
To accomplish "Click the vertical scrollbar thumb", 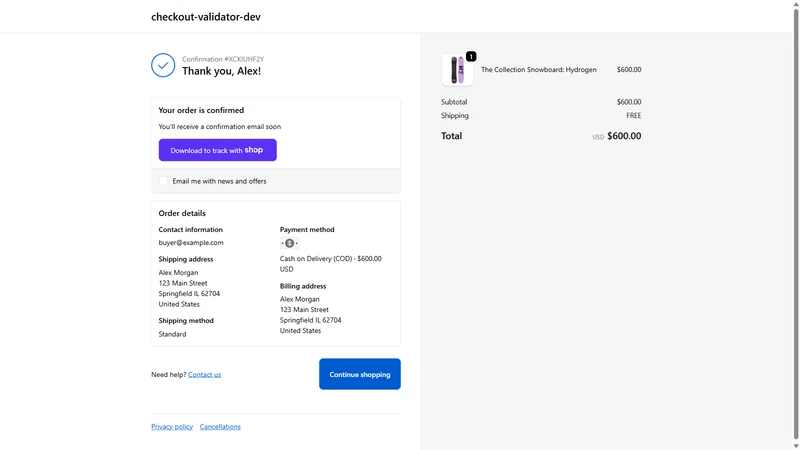I will point(795,222).
